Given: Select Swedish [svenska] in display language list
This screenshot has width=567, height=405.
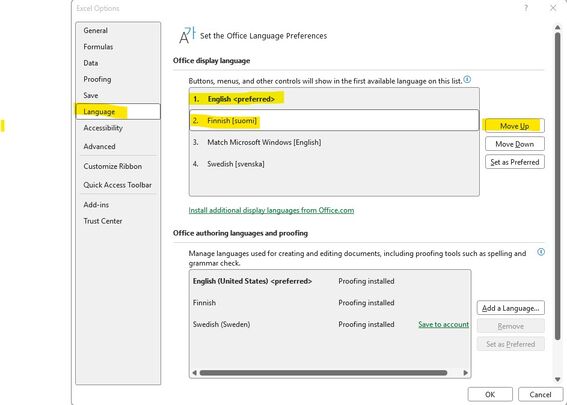Looking at the screenshot, I should [x=334, y=164].
